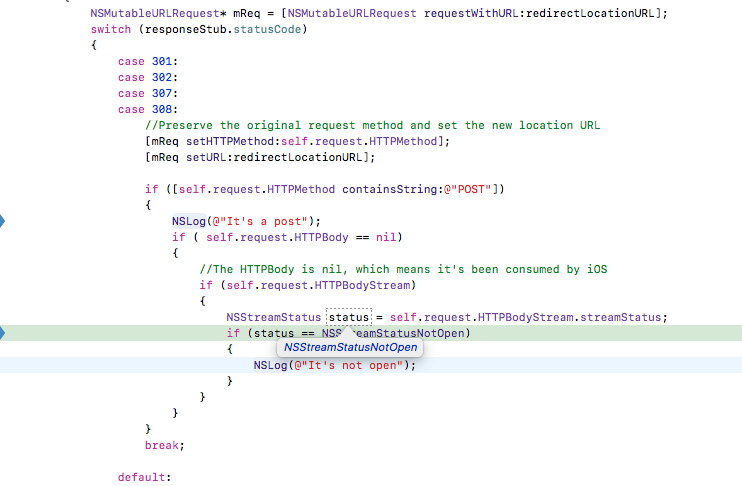
Task: Toggle breakpoint on the status comparison line
Action: (2, 333)
